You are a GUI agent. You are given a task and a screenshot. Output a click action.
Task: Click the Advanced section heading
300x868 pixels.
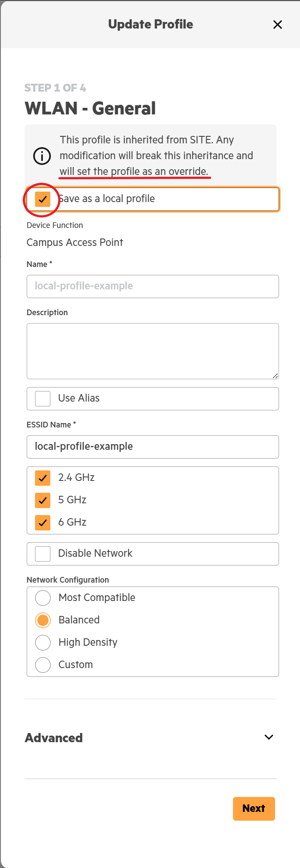coord(54,738)
